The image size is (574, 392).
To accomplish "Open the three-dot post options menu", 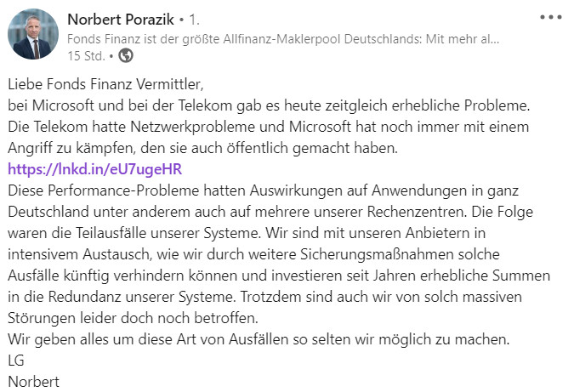I will [550, 17].
